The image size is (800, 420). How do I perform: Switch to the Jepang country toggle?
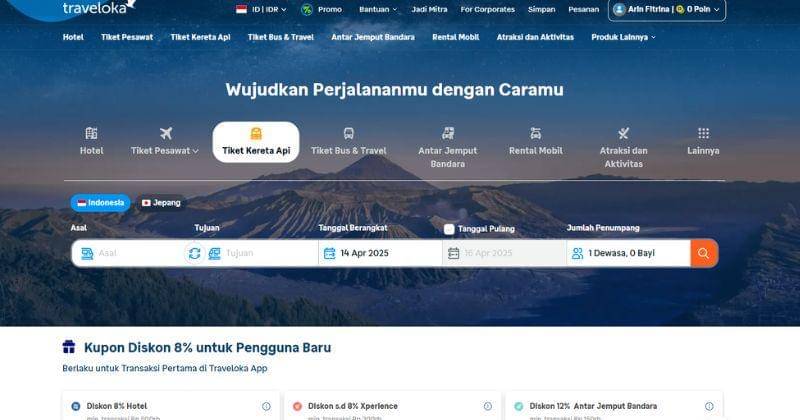point(161,203)
